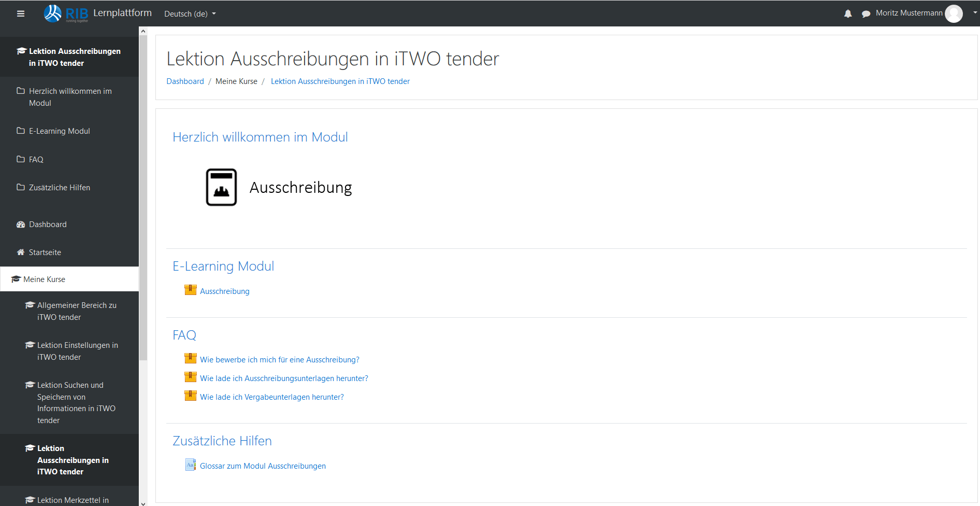Viewport: 980px width, 506px height.
Task: Click package icon beside 'Wie lade ich Ausschreibungsunterlagen herunter?'
Action: [x=191, y=377]
